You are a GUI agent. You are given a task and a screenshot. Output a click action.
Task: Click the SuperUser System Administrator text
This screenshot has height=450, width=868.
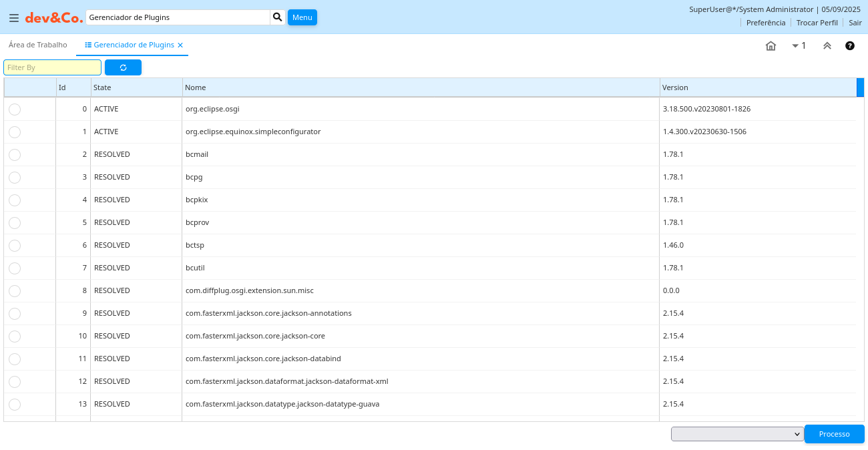click(750, 9)
